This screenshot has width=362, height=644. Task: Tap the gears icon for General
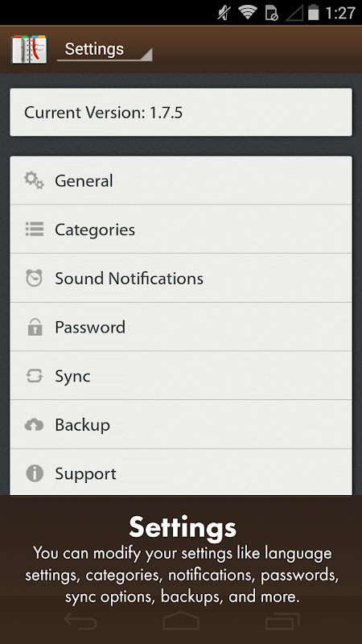pyautogui.click(x=34, y=180)
